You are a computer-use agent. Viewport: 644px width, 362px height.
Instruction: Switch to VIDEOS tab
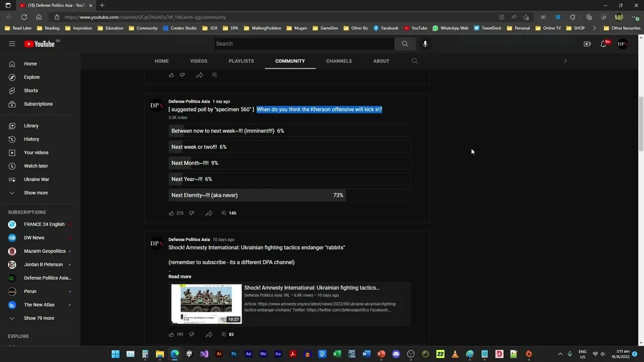click(x=199, y=61)
